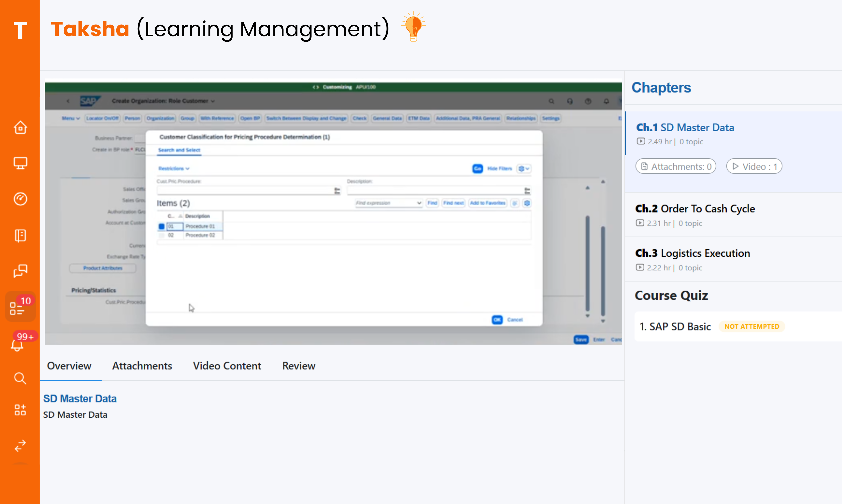Open the notifications bell showing 99+
Image resolution: width=842 pixels, height=504 pixels.
pos(17,345)
